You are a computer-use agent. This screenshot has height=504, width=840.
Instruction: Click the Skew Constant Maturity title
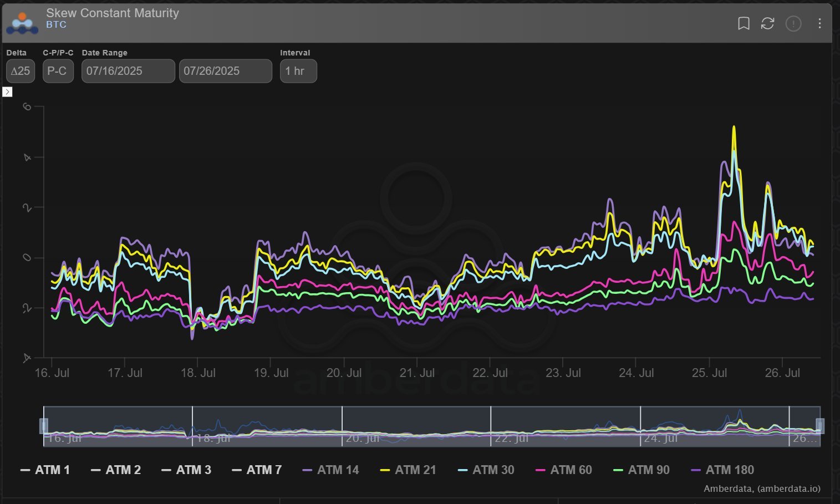113,13
